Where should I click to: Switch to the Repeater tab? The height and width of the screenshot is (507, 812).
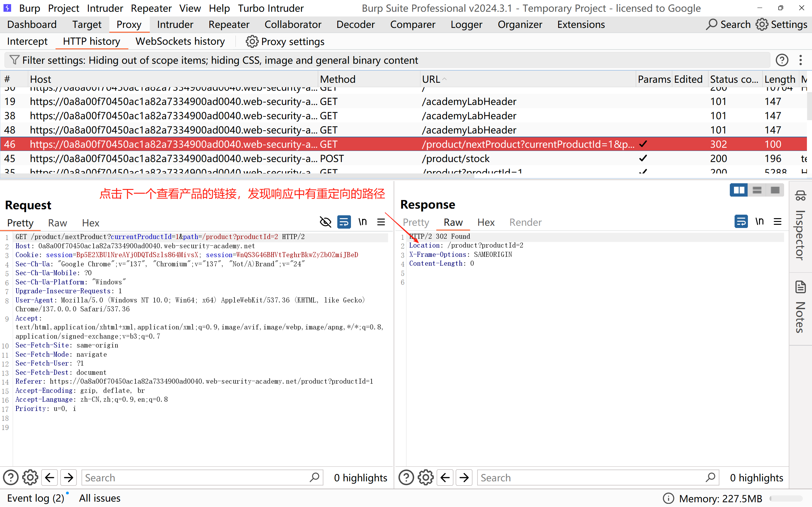(229, 24)
